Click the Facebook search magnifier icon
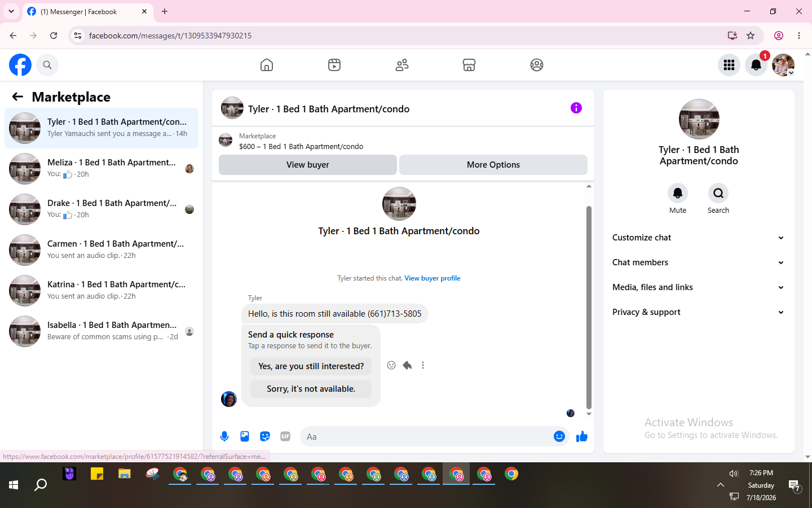812x508 pixels. click(x=47, y=65)
